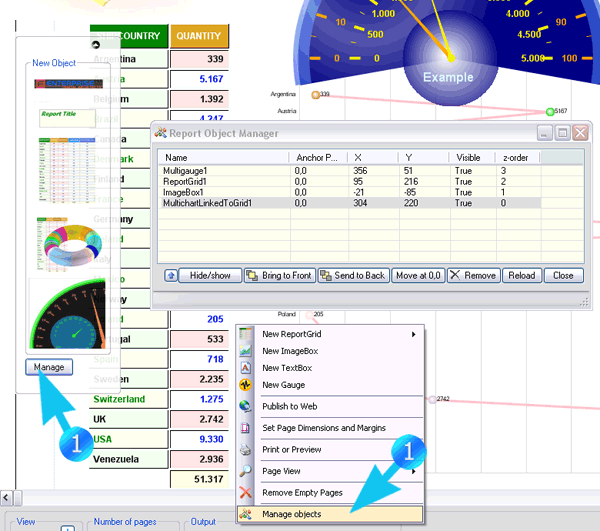Open the New ReportGrid menu entry
600x531 pixels.
(x=331, y=334)
